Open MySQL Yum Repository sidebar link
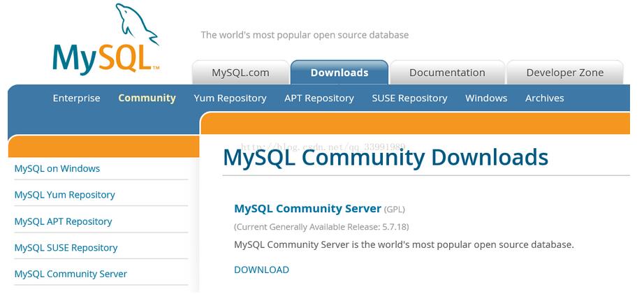 coord(64,195)
